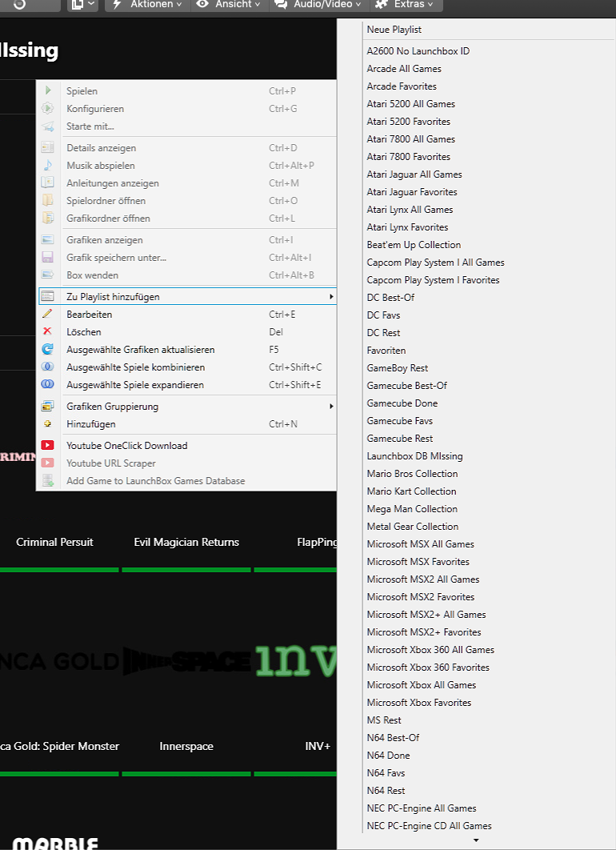The width and height of the screenshot is (616, 850).
Task: Expand the Grafiken Gruppierung submenu arrow
Action: 331,407
